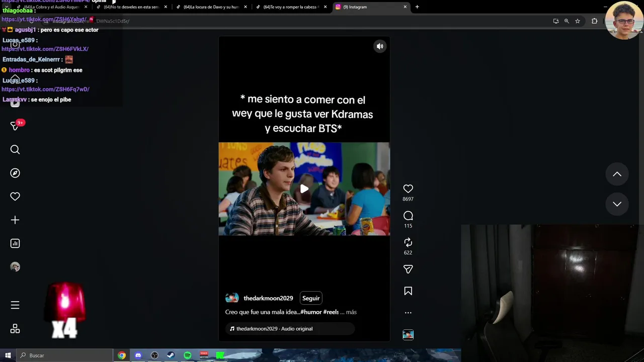
Task: Open the hamburger More menu in sidebar
Action: (15, 305)
